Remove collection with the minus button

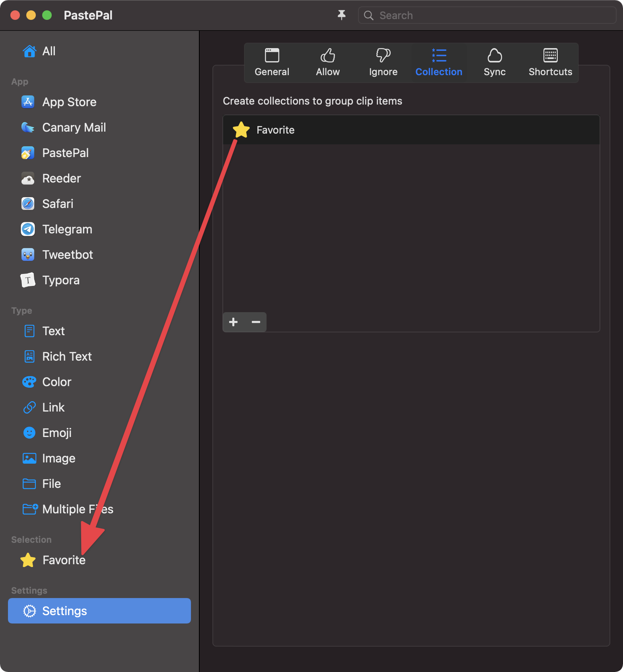pyautogui.click(x=256, y=322)
